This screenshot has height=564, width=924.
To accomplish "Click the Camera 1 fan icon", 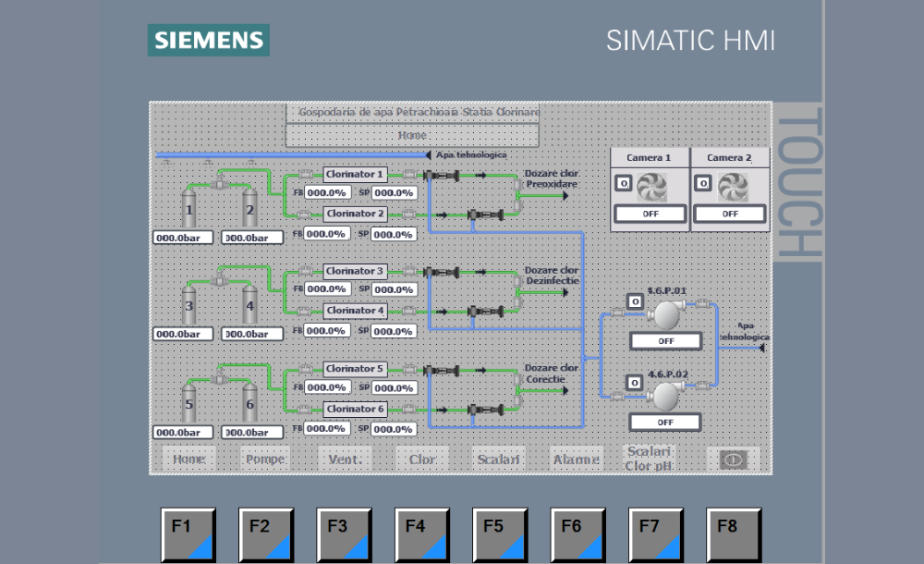I will pyautogui.click(x=651, y=187).
